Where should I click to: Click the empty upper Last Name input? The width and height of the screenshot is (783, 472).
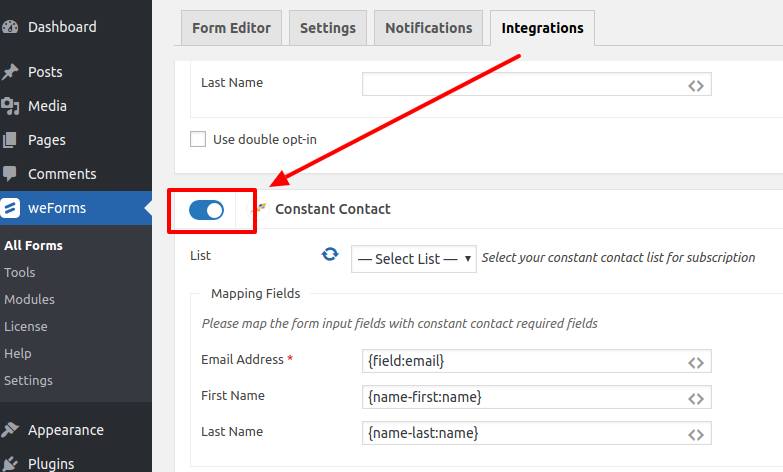tap(537, 84)
